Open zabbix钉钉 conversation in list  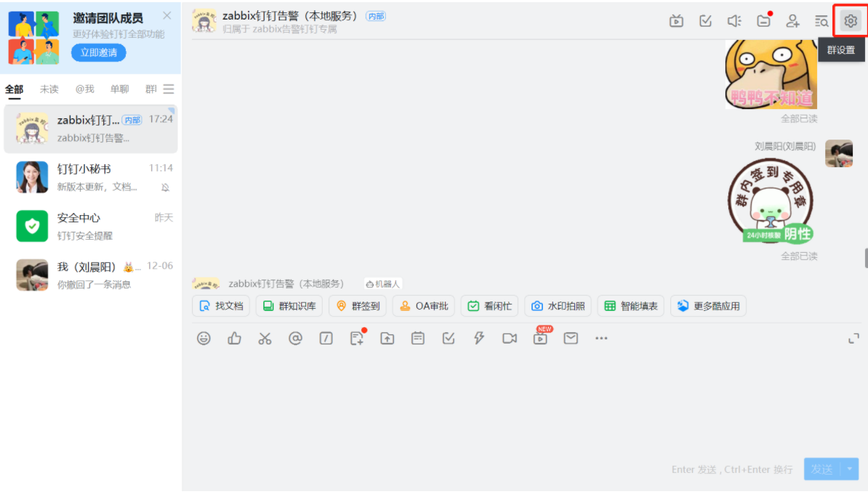(x=91, y=129)
